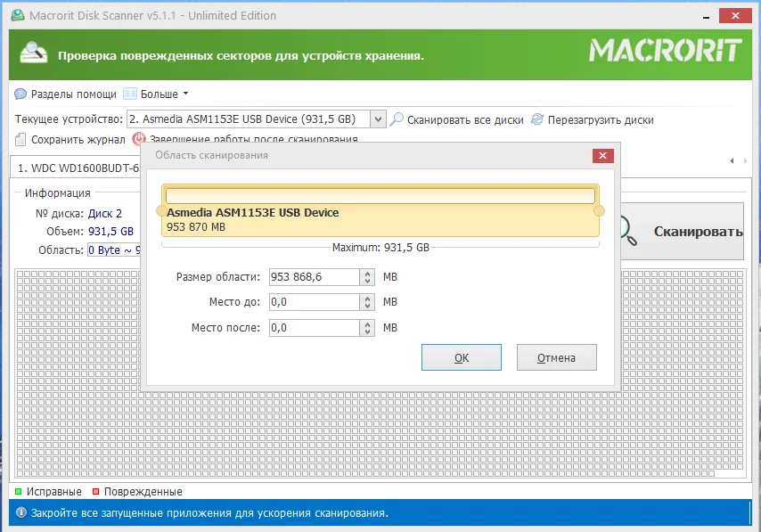
Task: Click the Место после input field
Action: point(315,328)
